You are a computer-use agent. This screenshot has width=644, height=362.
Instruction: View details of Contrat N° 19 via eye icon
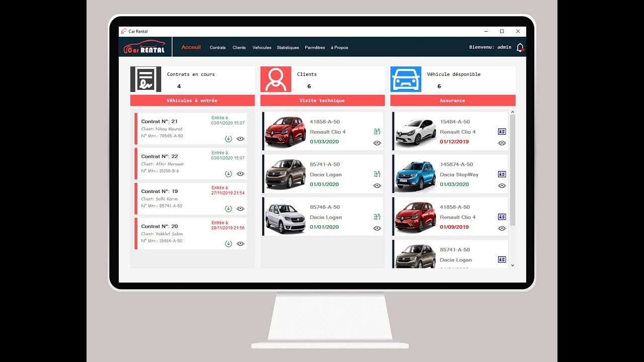[x=240, y=209]
